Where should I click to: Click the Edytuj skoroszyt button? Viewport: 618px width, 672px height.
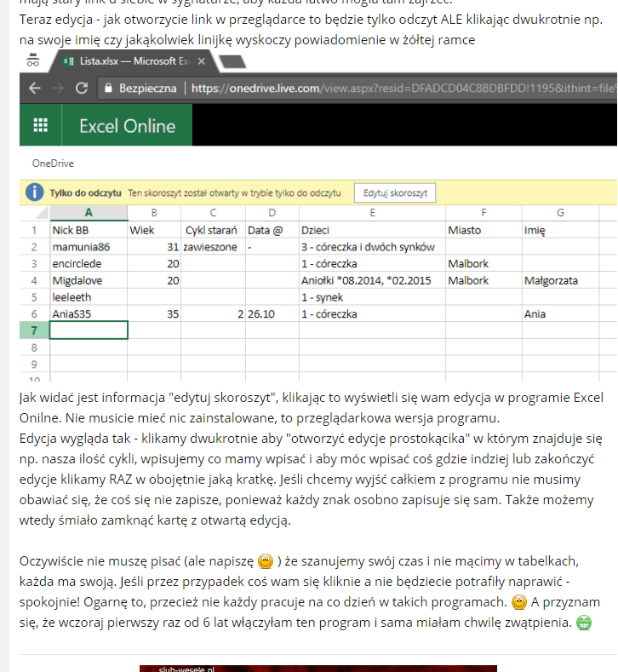pyautogui.click(x=395, y=192)
